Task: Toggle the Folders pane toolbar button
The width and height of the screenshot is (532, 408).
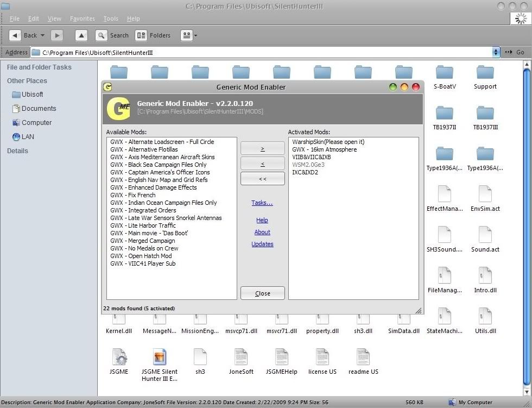Action: [153, 35]
